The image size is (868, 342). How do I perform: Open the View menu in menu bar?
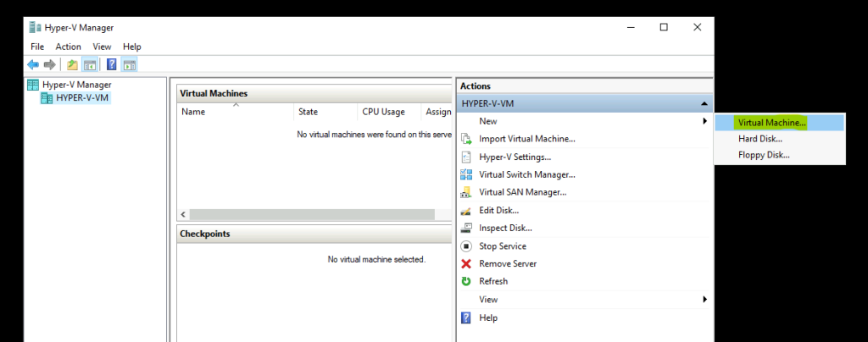(x=102, y=47)
